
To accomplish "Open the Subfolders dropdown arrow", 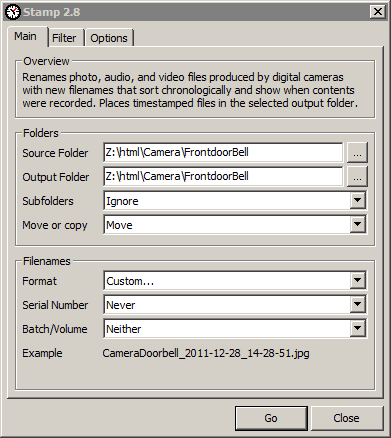I will [x=358, y=201].
